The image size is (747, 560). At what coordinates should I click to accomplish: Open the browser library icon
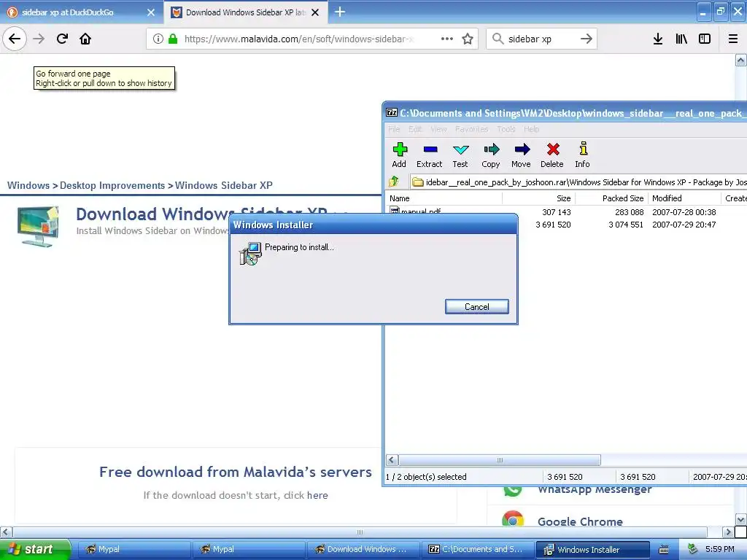pyautogui.click(x=681, y=39)
